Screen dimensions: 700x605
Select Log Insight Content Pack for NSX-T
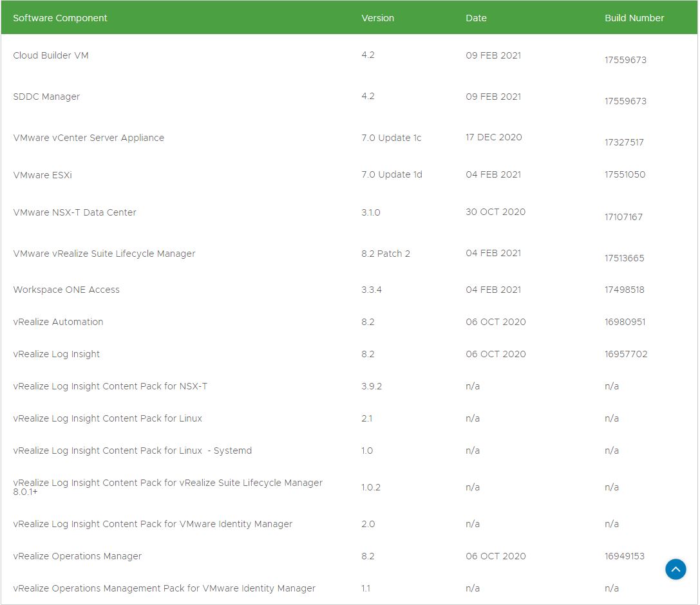tap(110, 386)
